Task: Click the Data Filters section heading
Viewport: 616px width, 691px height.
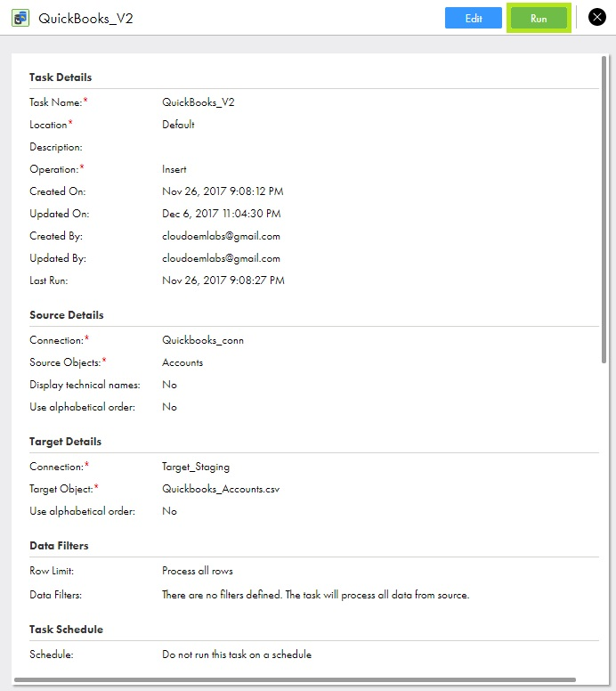Action: pos(59,546)
